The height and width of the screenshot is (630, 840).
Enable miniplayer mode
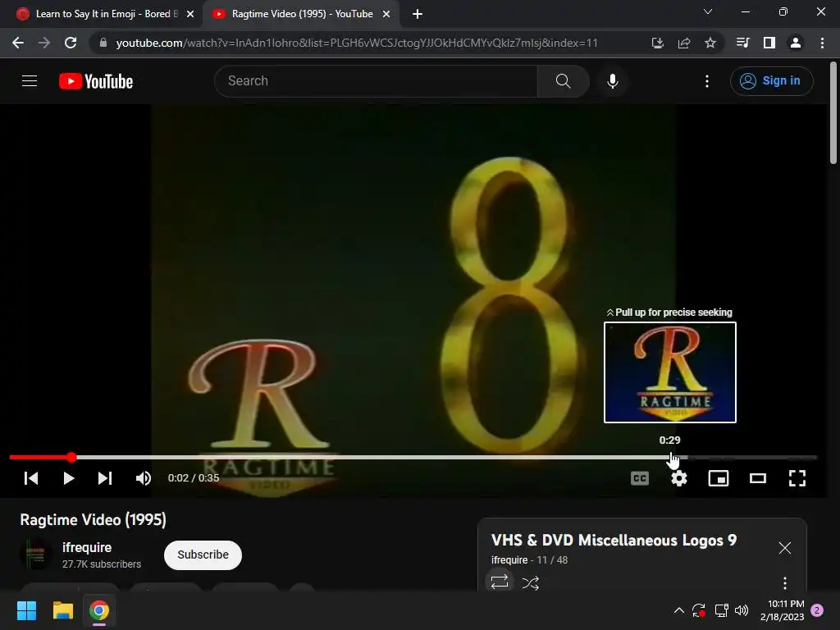pyautogui.click(x=719, y=478)
